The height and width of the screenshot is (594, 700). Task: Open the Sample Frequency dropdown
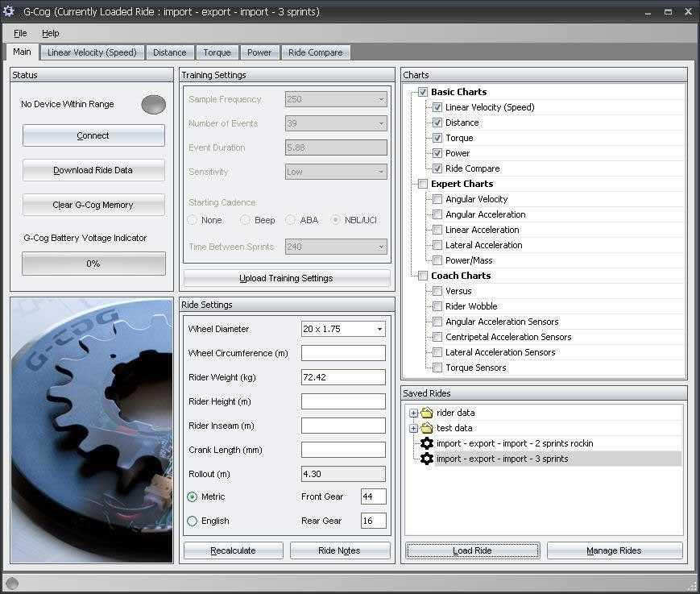pos(381,99)
